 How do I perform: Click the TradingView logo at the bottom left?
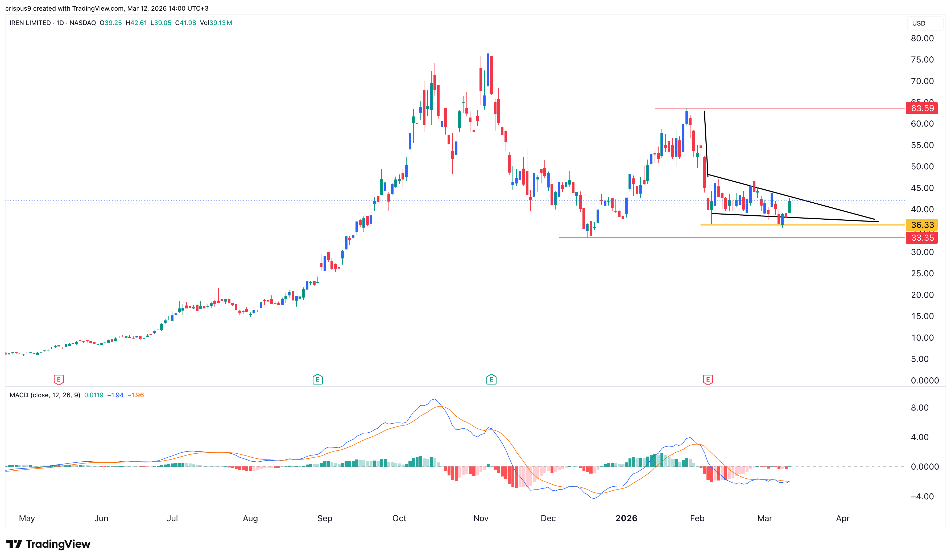point(48,544)
